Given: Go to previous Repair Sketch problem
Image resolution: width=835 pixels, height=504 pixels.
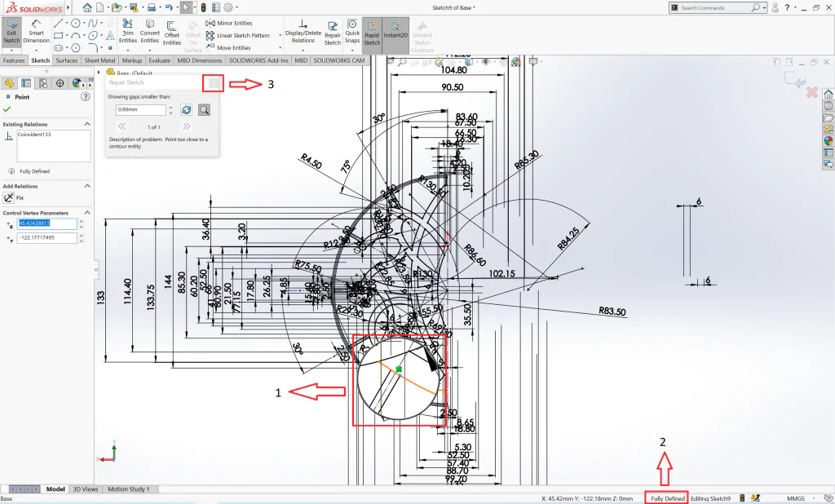Looking at the screenshot, I should tap(122, 126).
